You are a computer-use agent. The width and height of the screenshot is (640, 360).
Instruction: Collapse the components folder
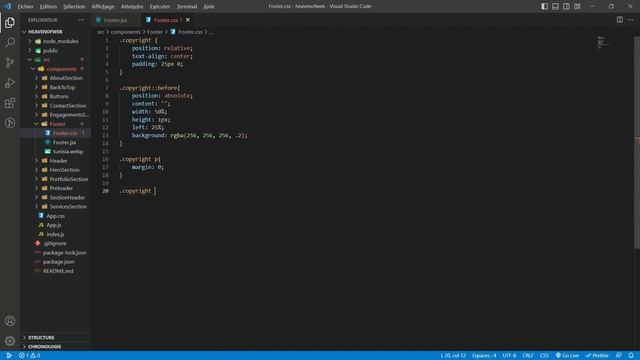click(x=56, y=69)
